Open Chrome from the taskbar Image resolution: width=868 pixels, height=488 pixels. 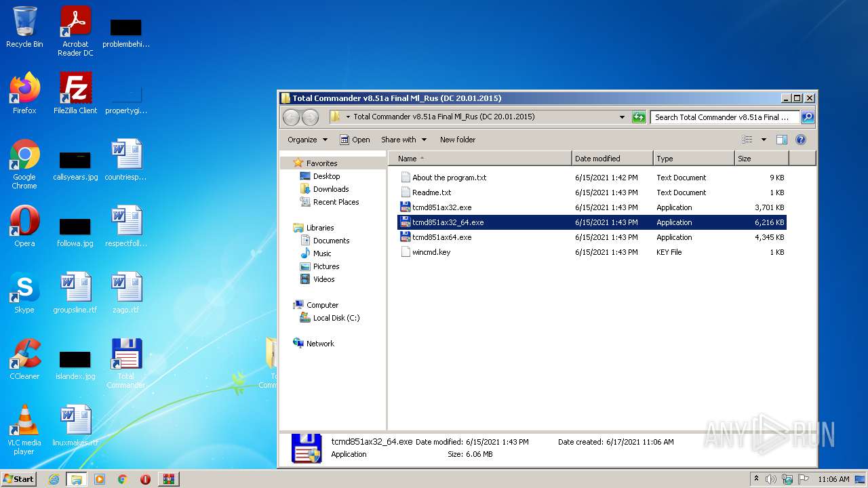coord(123,479)
